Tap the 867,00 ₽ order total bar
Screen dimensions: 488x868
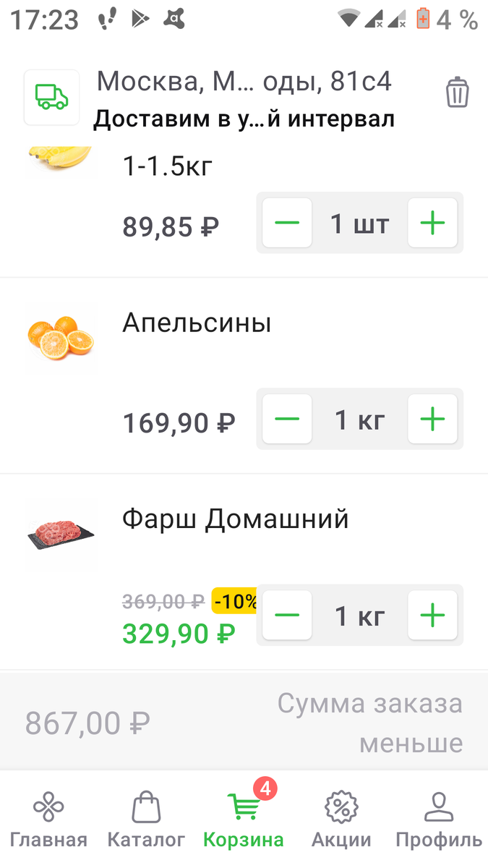(x=244, y=722)
